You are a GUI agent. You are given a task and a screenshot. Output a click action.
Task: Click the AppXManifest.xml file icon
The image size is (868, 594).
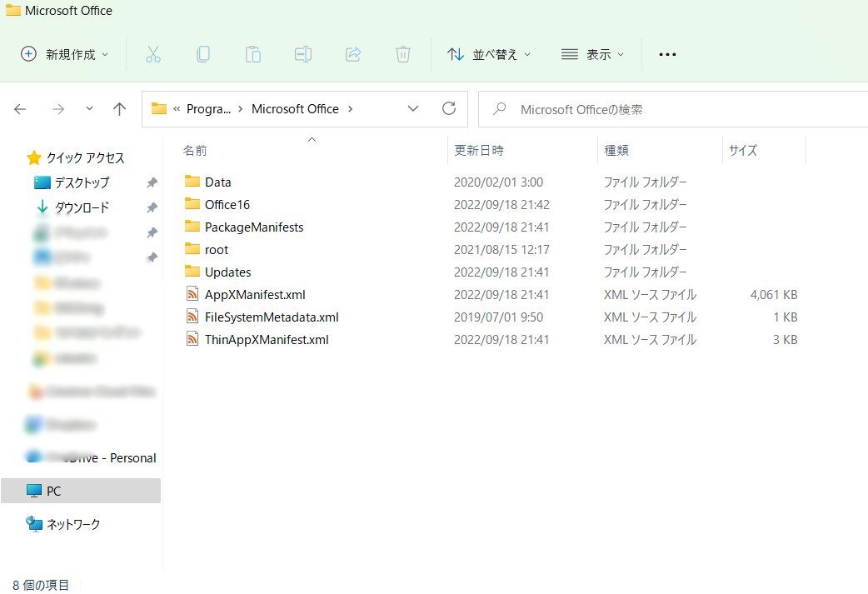coord(192,294)
